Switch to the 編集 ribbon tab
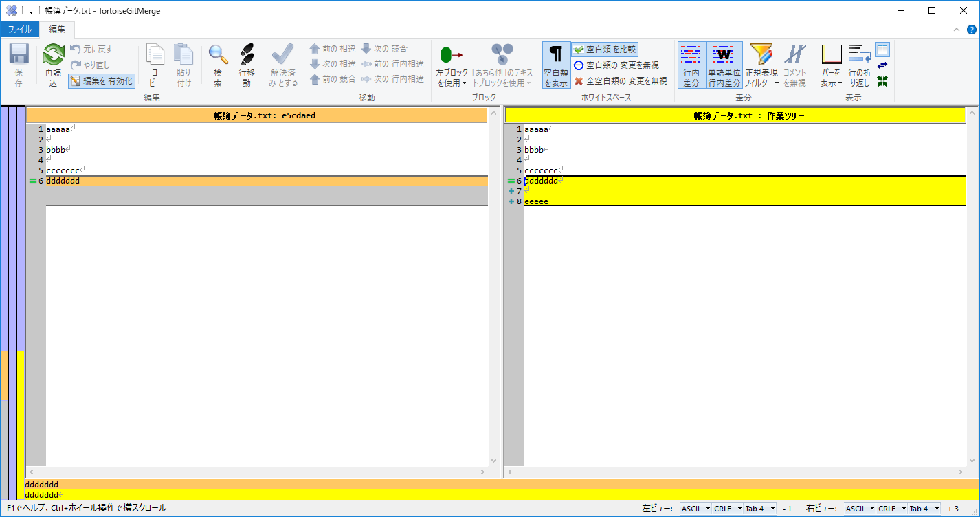 coord(56,30)
